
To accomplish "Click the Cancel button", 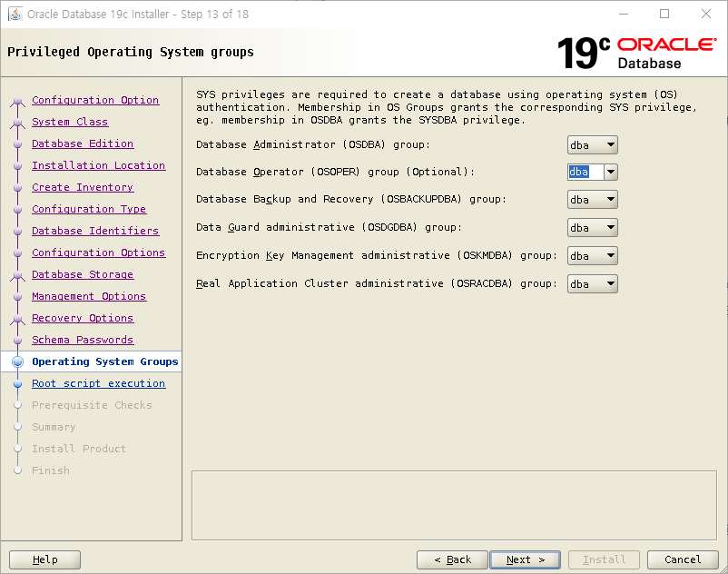I will point(683,559).
